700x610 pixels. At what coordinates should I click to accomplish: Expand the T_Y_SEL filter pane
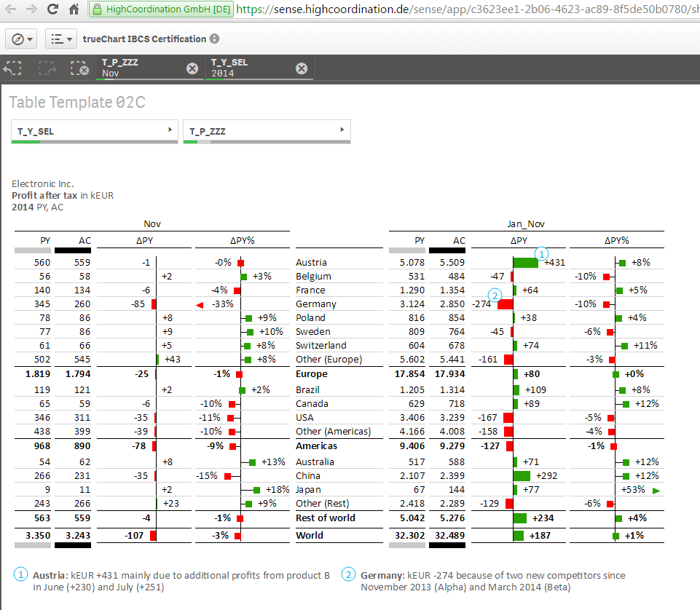pos(95,131)
